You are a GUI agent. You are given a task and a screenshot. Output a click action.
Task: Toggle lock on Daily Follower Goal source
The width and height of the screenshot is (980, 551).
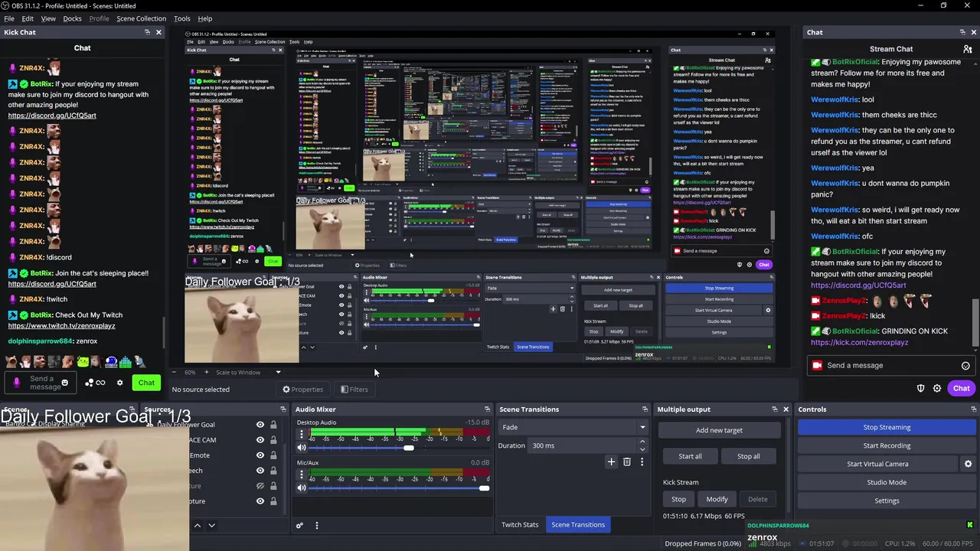[273, 425]
